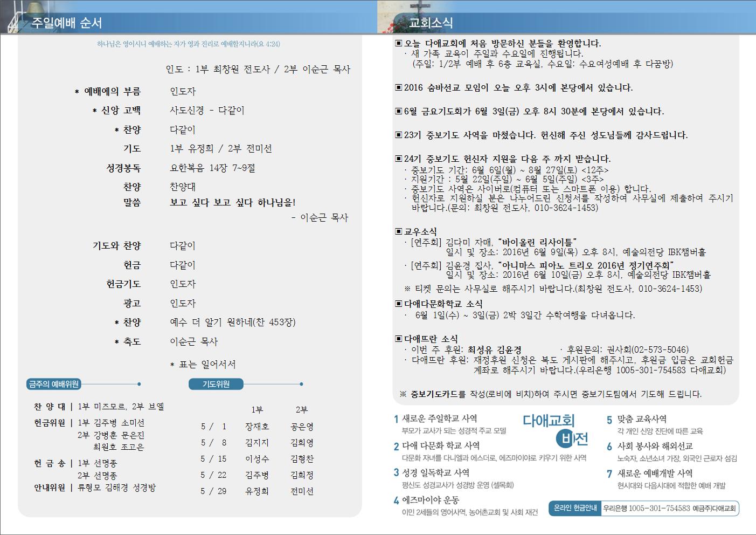Click the square bullet beside 교우소식
Image resolution: width=756 pixels, height=535 pixels.
(x=399, y=231)
